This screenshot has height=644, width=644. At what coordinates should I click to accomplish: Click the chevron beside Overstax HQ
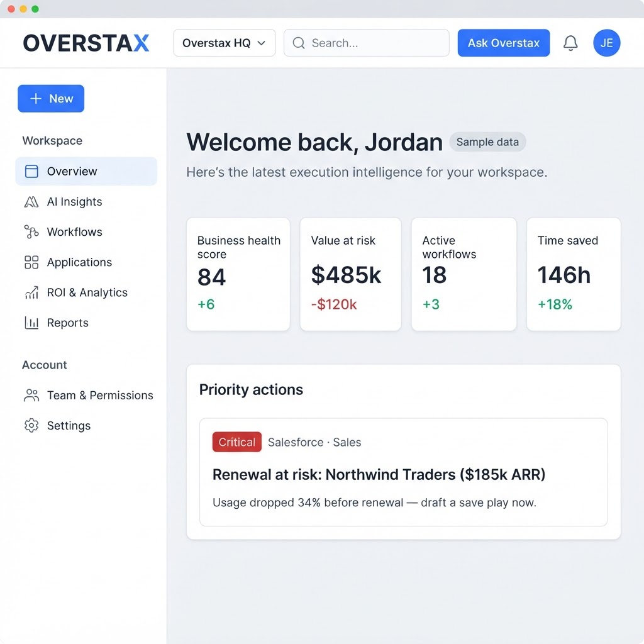point(261,43)
